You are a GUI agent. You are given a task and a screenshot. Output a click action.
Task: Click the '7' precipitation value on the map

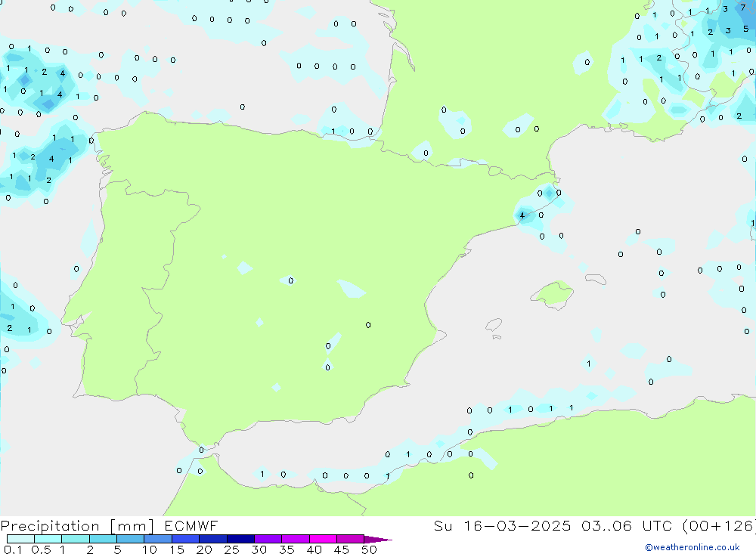[x=742, y=8]
